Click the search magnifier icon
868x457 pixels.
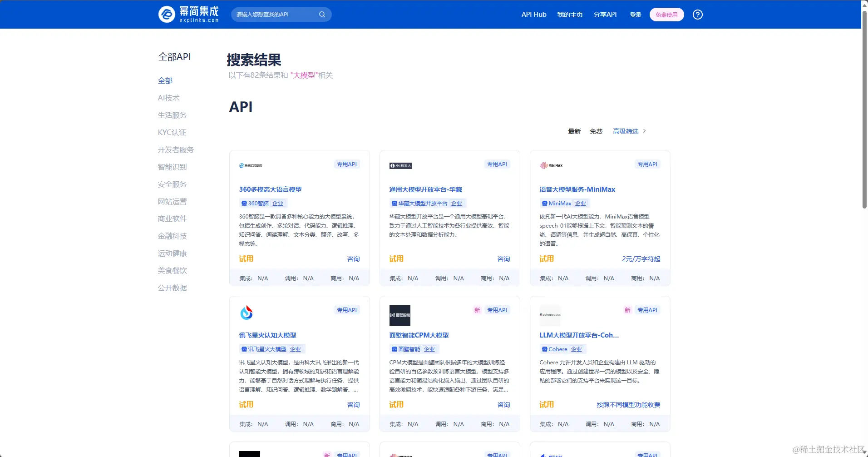coord(322,15)
